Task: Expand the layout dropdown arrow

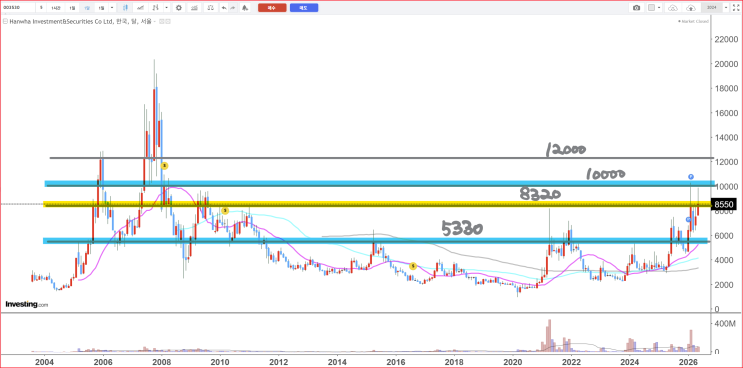Action: 659,8
